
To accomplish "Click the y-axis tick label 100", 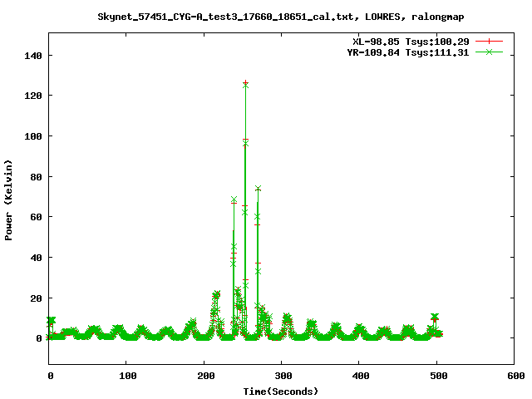I will tap(33, 136).
